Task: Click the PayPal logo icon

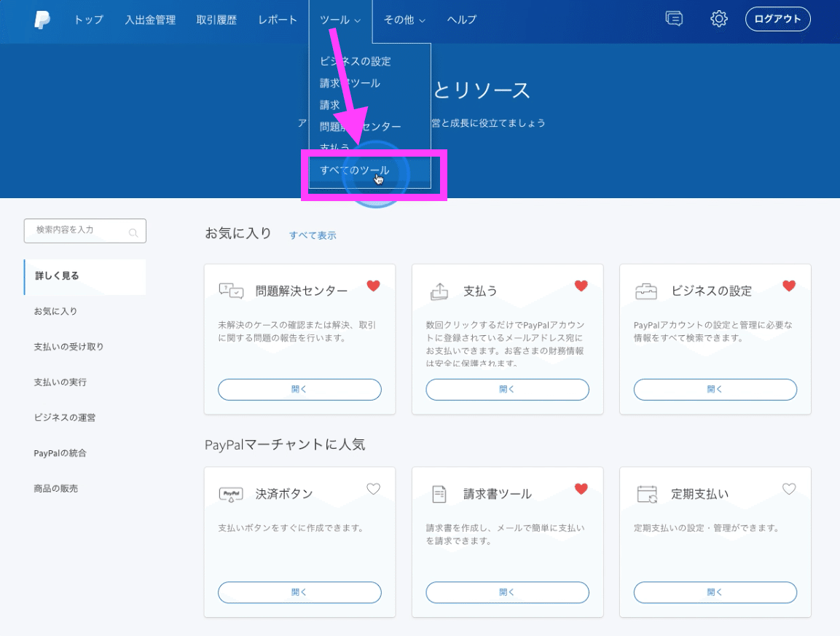Action: coord(42,20)
